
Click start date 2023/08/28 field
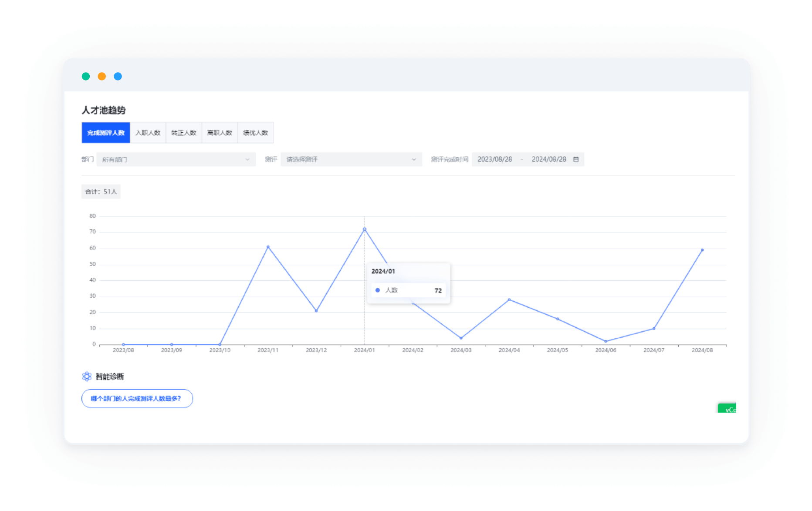click(495, 159)
